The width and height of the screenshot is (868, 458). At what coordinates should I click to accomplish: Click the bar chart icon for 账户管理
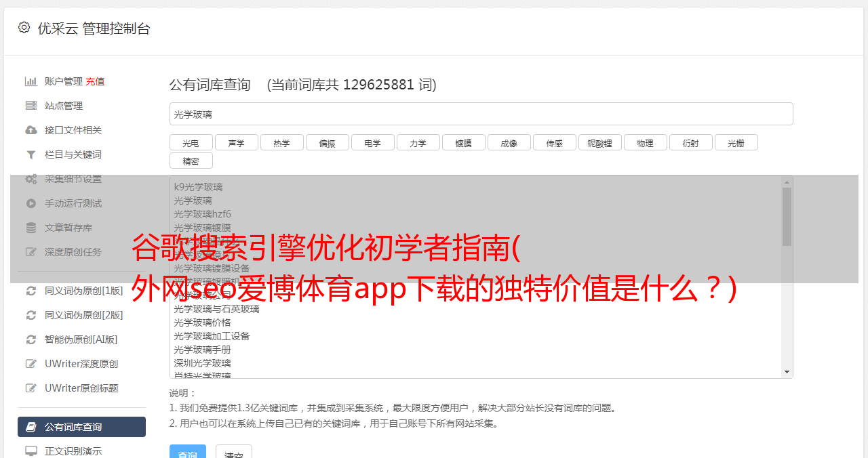tap(31, 81)
